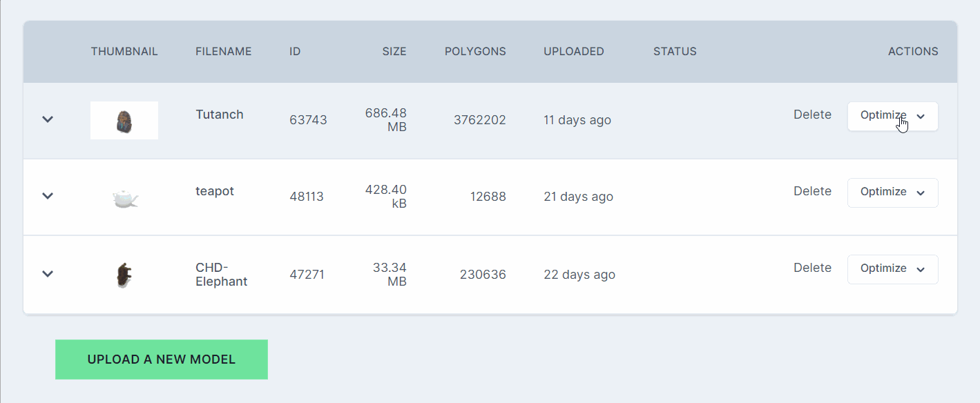Expand the teapot row details chevron

[x=48, y=196]
